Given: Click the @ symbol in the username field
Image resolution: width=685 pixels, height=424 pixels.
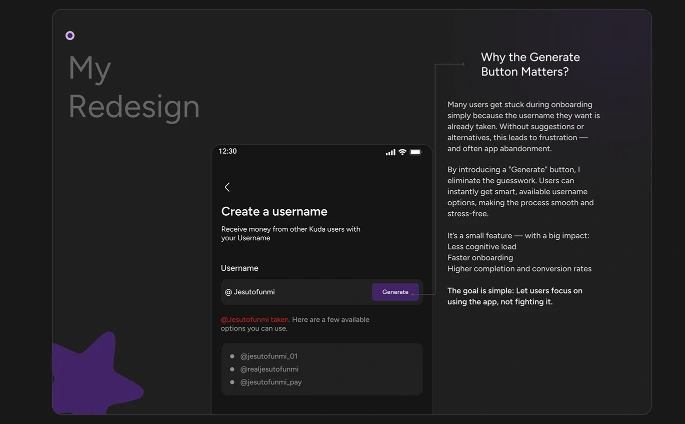Looking at the screenshot, I should [228, 292].
